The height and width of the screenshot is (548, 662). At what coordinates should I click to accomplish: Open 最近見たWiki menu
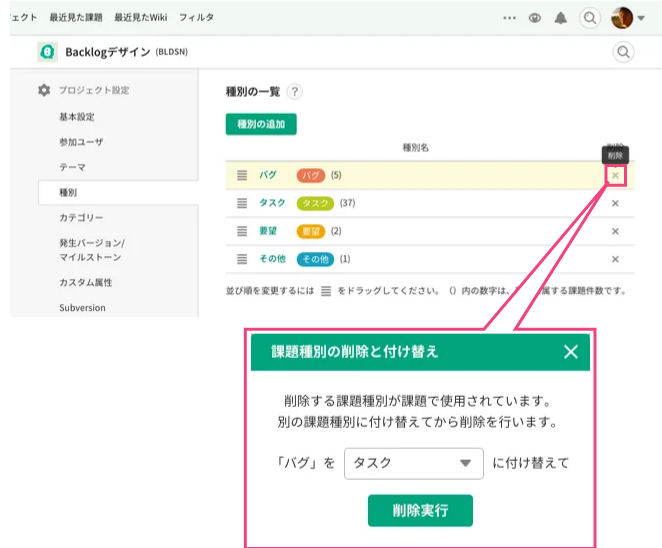[x=141, y=17]
